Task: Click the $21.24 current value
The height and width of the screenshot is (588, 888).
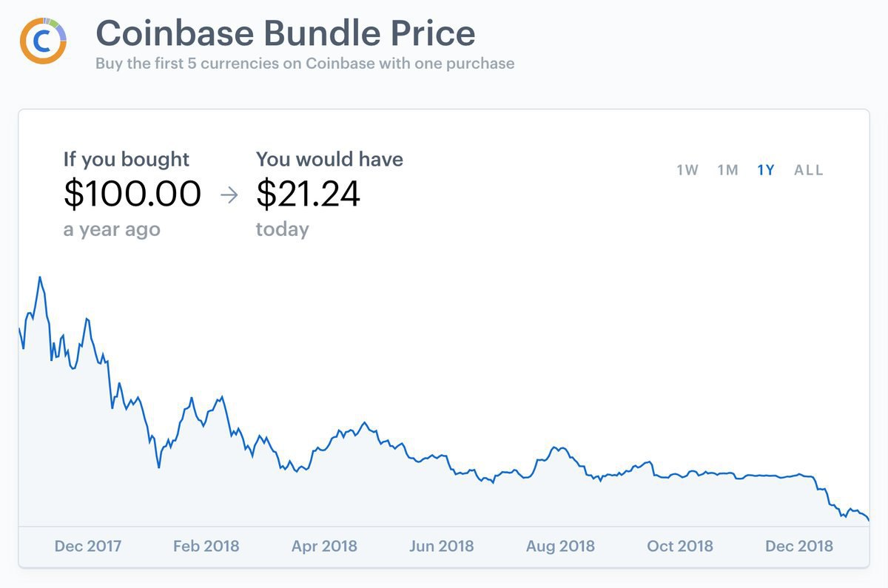Action: point(308,194)
